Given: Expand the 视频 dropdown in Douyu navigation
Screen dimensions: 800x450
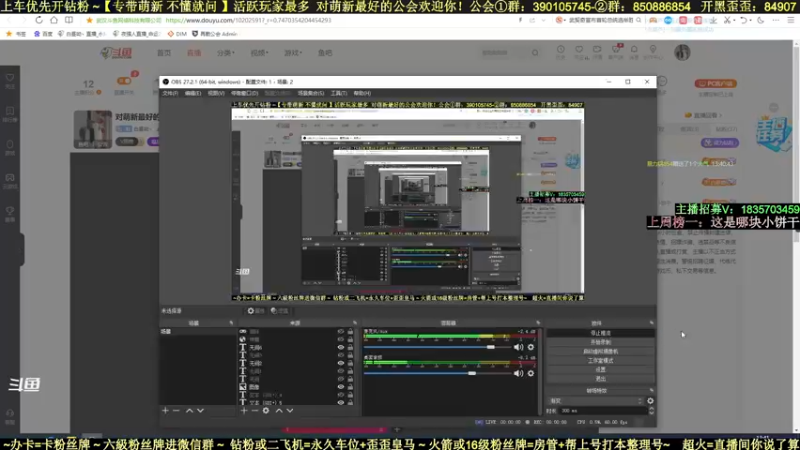Looking at the screenshot, I should tap(259, 53).
